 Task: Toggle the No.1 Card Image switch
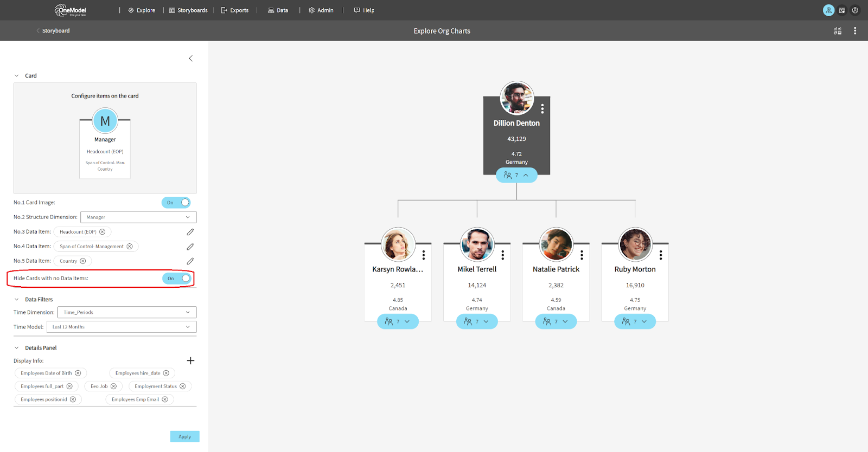176,203
